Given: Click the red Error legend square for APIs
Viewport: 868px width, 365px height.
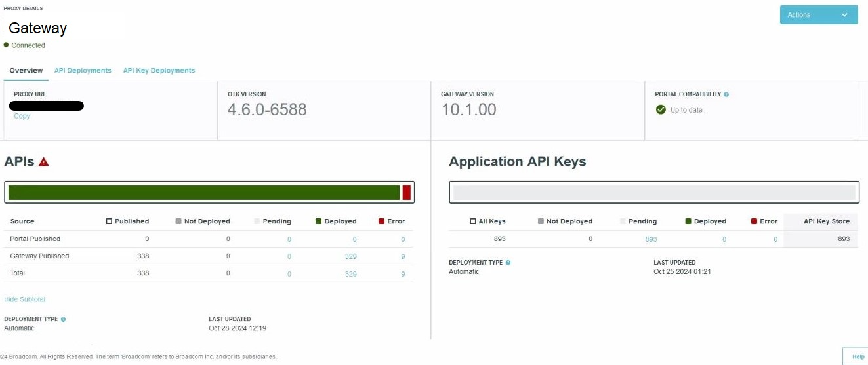Looking at the screenshot, I should (x=381, y=221).
